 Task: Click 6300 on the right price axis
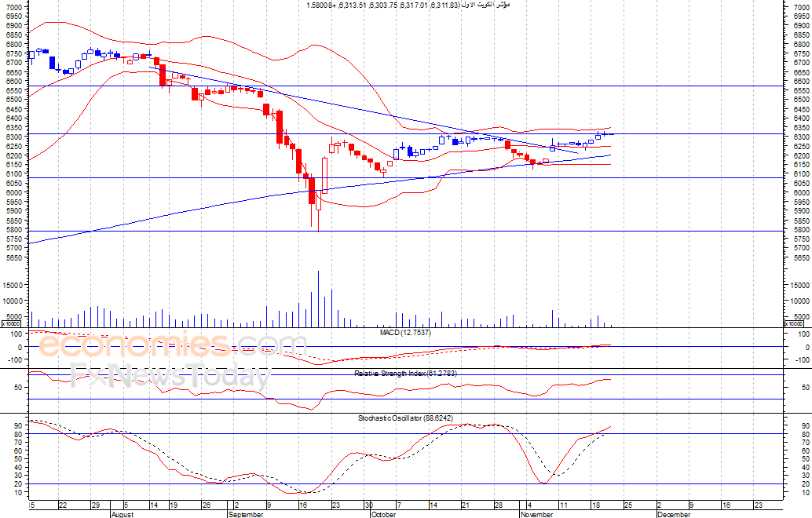801,137
